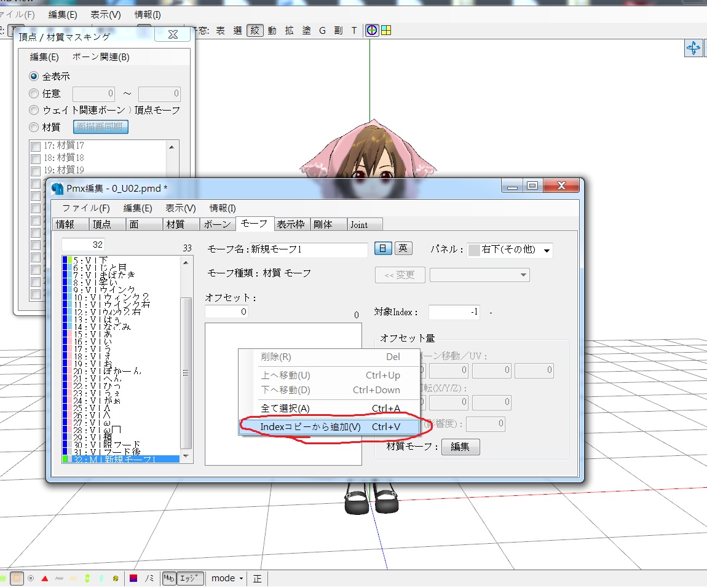The height and width of the screenshot is (588, 707).
Task: Check the 17: 材質17 checkbox
Action: pyautogui.click(x=36, y=146)
